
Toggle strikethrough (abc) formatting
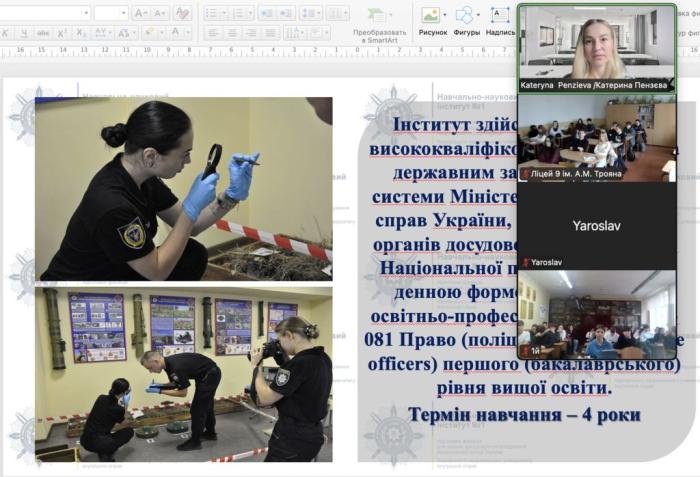point(43,33)
